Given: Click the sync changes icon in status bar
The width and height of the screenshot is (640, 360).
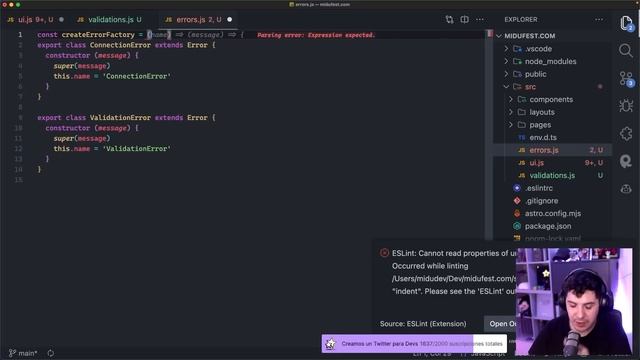Looking at the screenshot, I should (x=51, y=353).
